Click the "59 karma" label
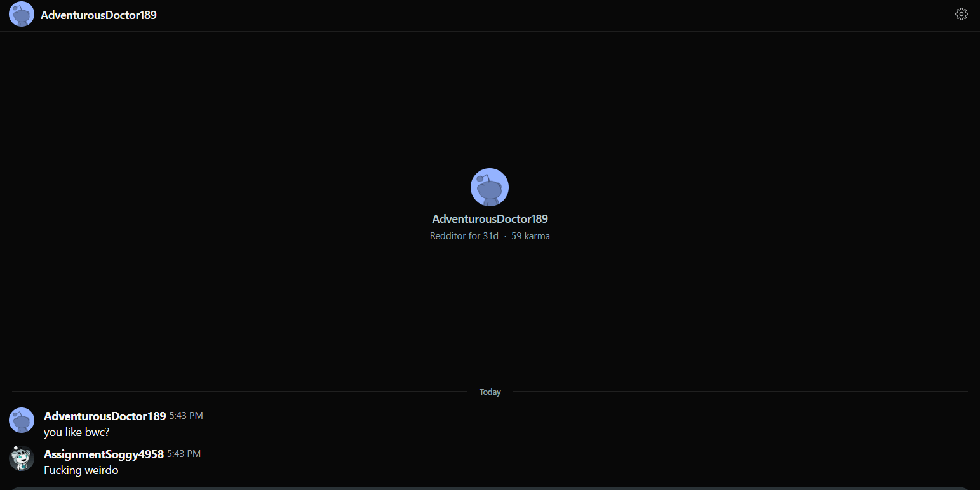Image resolution: width=980 pixels, height=490 pixels. (530, 236)
